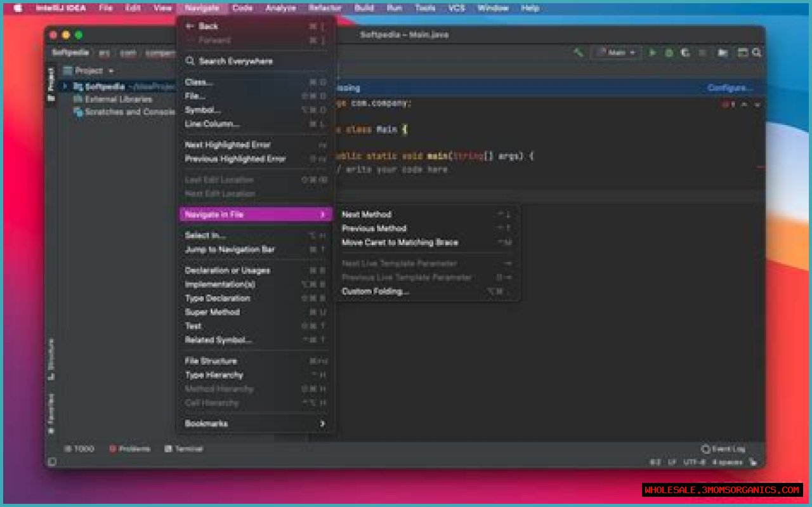Choose Select In... menu entry
Viewport: 812px width, 507px height.
(256, 235)
